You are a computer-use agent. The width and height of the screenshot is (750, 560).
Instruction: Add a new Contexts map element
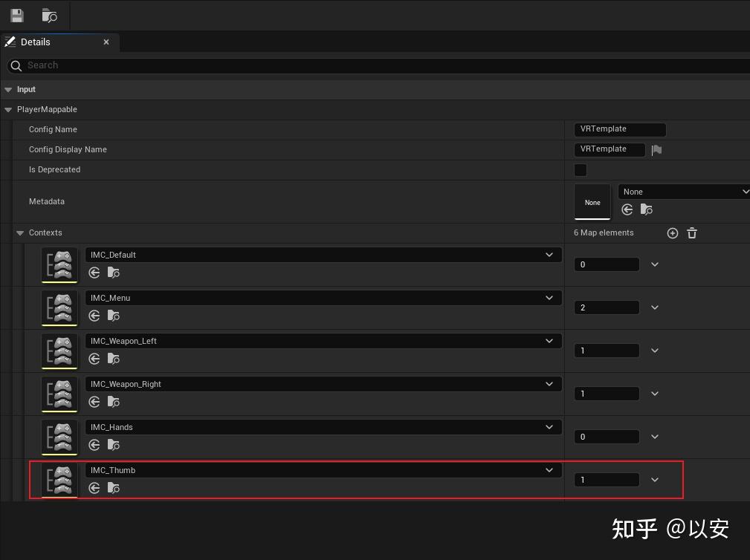tap(672, 232)
